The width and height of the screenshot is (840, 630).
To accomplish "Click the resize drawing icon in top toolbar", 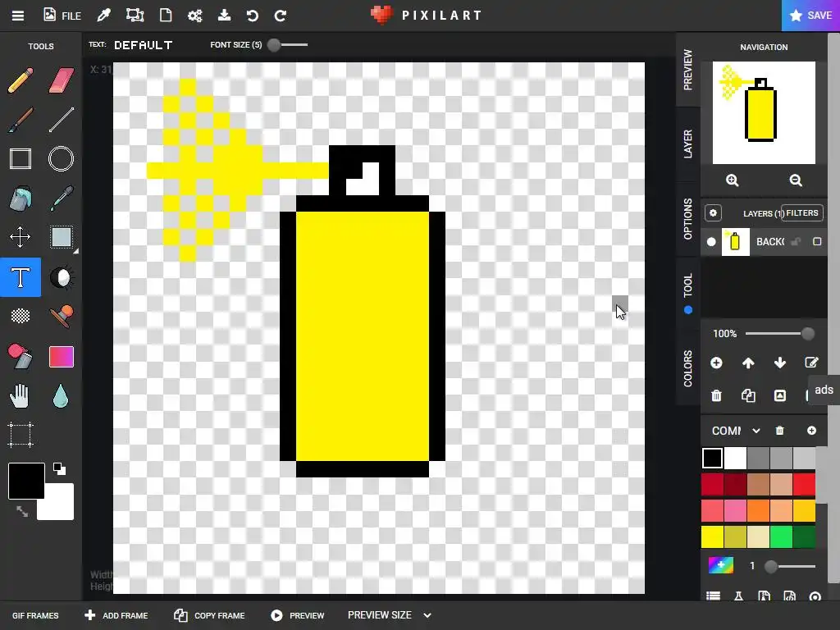I will point(135,15).
